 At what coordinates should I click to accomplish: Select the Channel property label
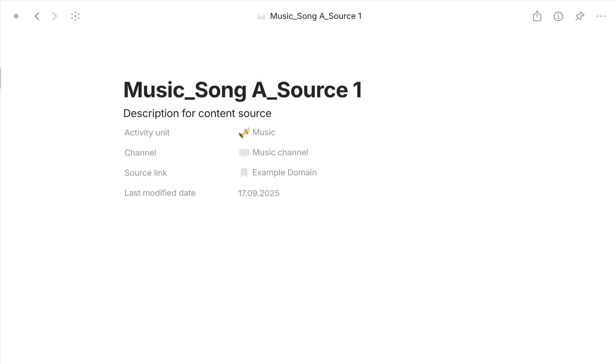pos(140,153)
